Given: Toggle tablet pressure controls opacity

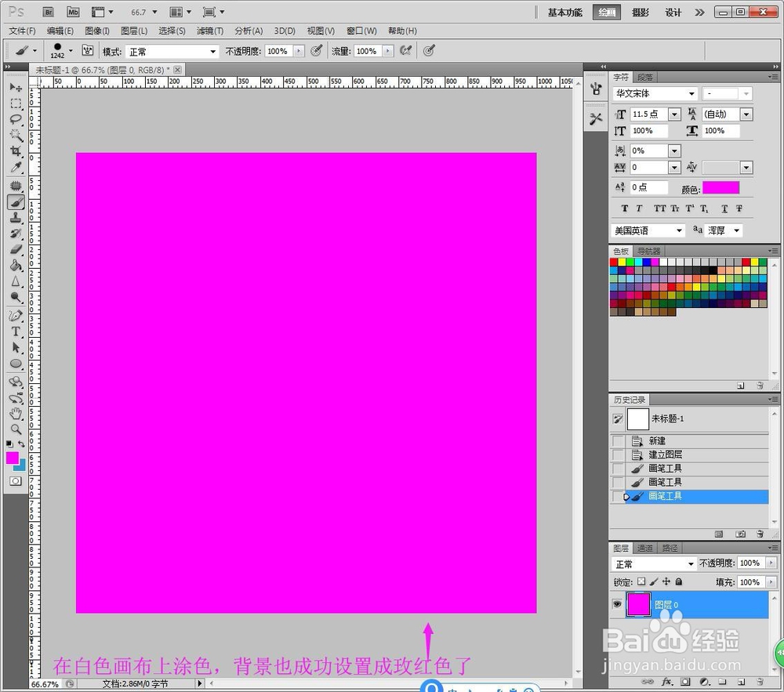Looking at the screenshot, I should 316,50.
